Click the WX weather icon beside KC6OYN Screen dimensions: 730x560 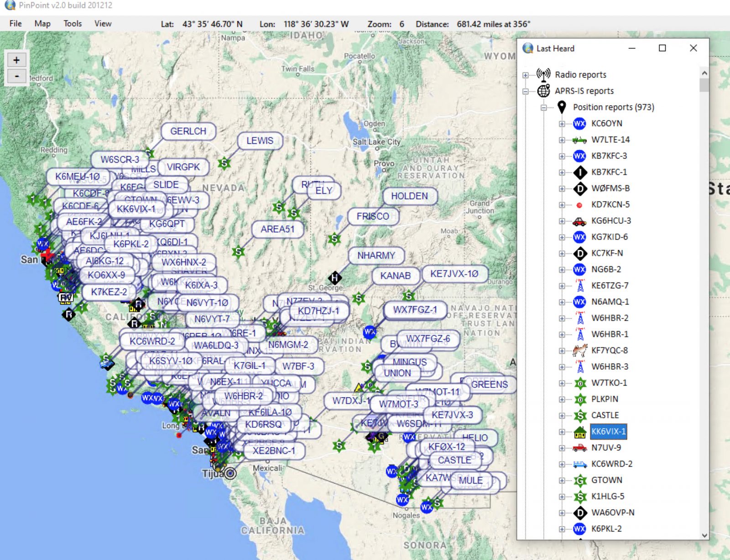pos(579,123)
